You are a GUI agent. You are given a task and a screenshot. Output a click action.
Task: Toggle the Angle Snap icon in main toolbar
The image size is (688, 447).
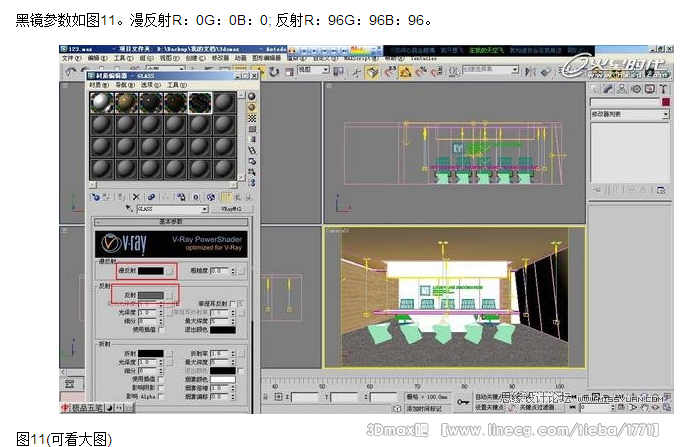pyautogui.click(x=405, y=71)
